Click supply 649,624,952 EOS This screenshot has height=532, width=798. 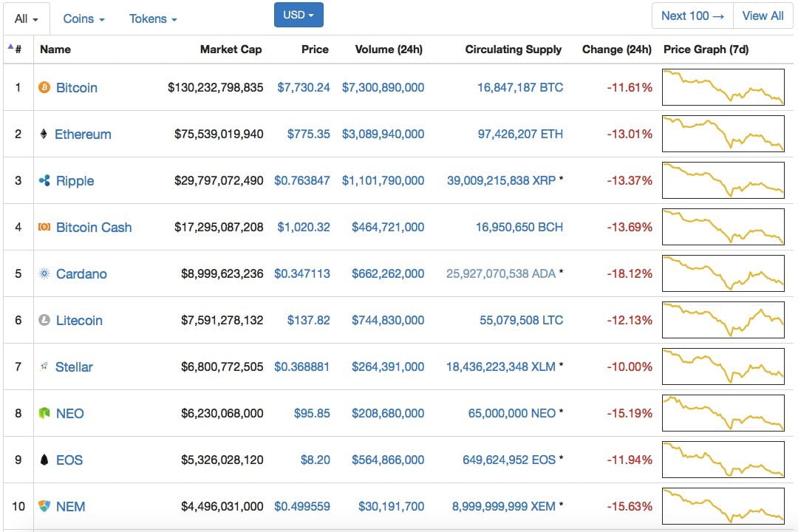click(509, 460)
